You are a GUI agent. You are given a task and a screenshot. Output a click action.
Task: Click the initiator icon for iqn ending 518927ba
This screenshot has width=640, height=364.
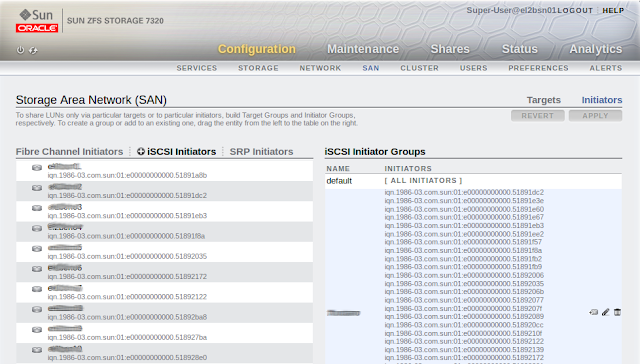[37, 329]
